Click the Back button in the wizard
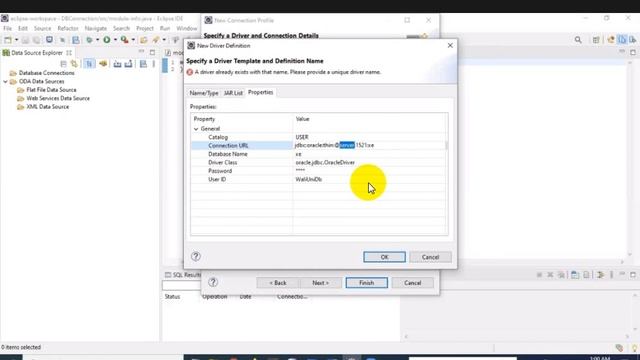Screen dimensions: 640x360 click(x=278, y=283)
